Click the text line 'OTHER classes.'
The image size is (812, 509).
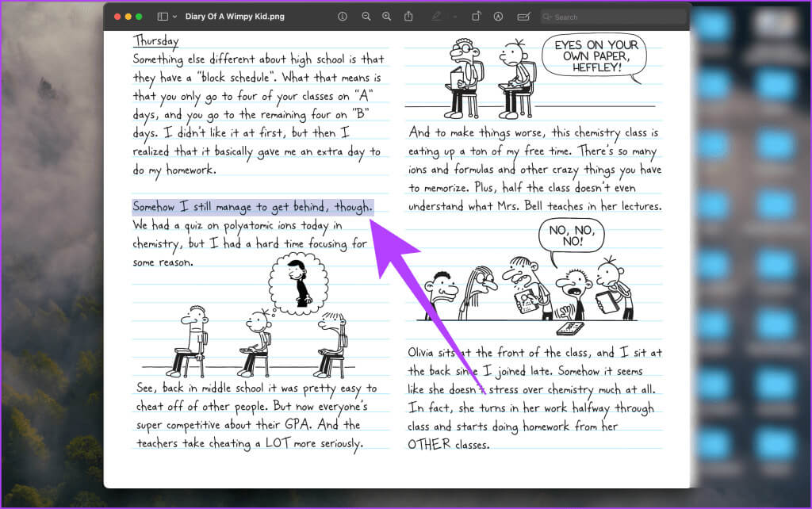coord(448,444)
